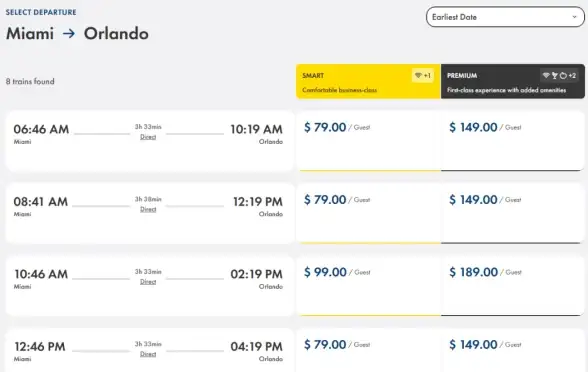Click the cocktail glass icon in PREMIUM header
Screen dimensions: 588x372
click(x=555, y=76)
